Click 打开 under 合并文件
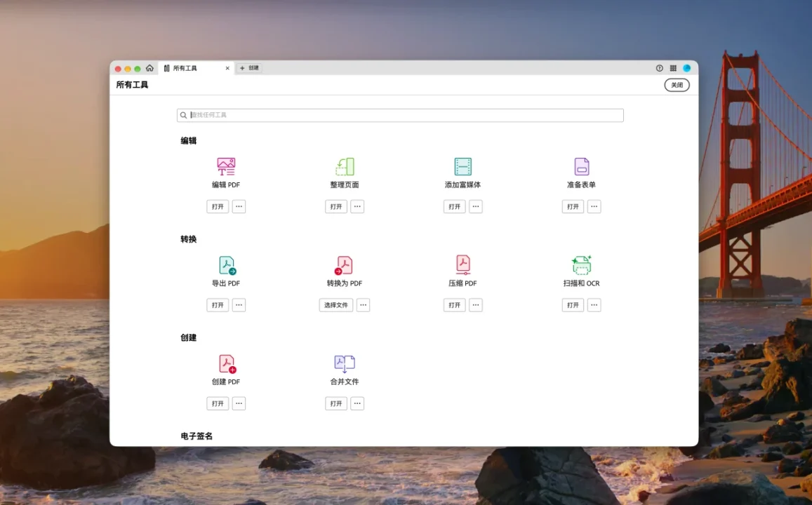The height and width of the screenshot is (505, 812). [x=336, y=403]
